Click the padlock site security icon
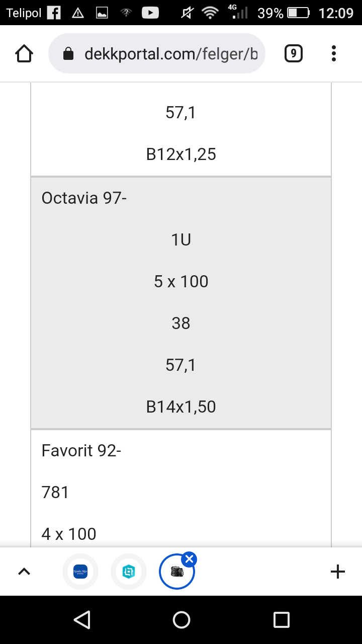This screenshot has height=644, width=362. click(x=68, y=54)
